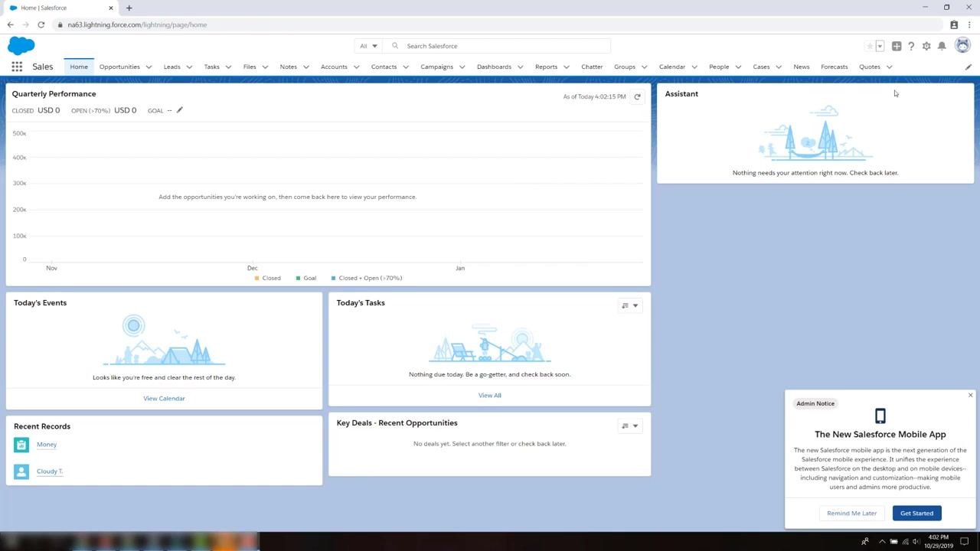Open the Favorites star icon

tap(870, 46)
